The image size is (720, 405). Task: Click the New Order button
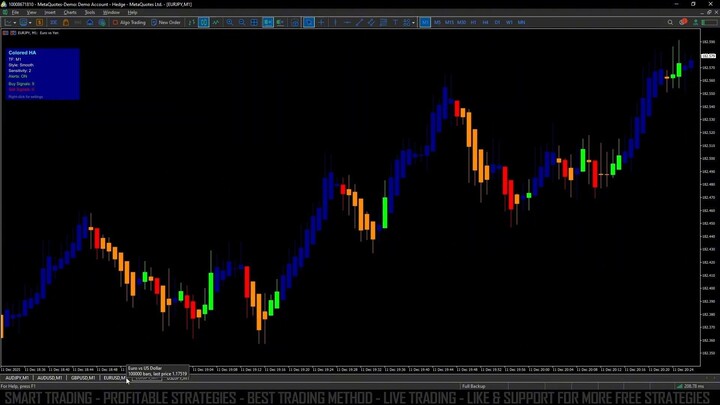pyautogui.click(x=166, y=22)
